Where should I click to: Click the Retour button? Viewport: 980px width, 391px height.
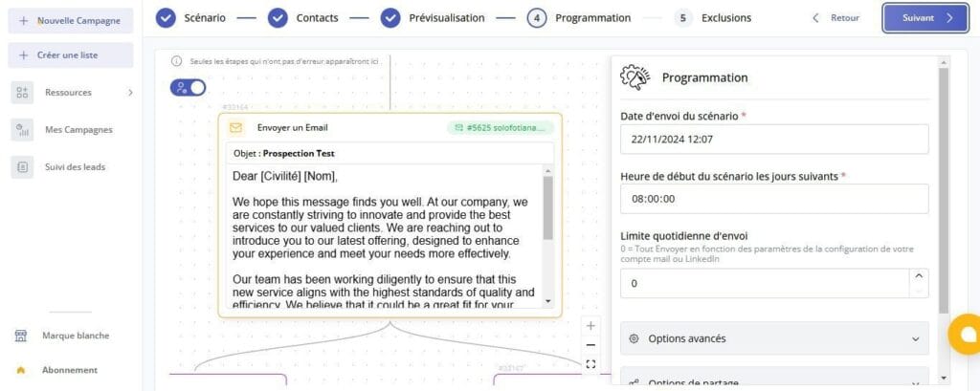tap(835, 18)
